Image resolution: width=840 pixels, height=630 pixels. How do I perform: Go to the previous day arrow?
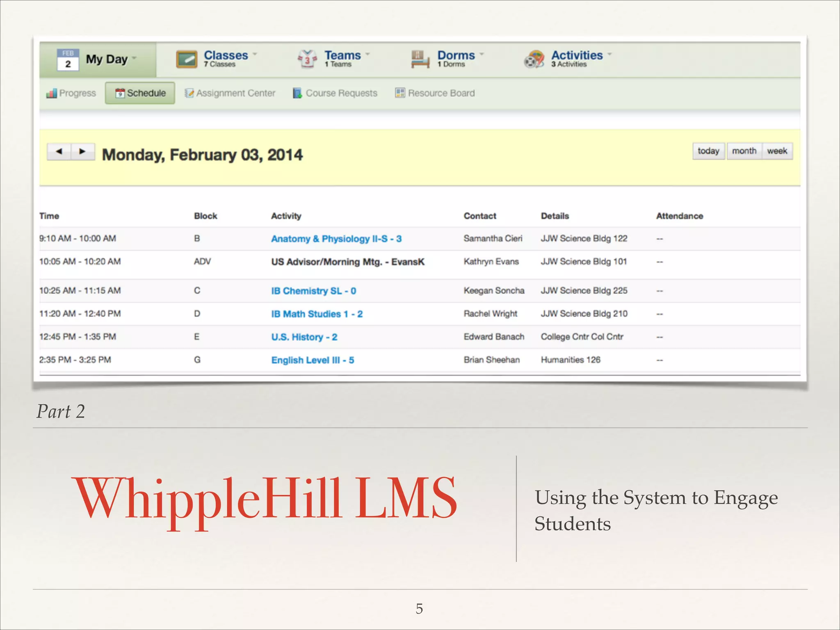point(59,151)
